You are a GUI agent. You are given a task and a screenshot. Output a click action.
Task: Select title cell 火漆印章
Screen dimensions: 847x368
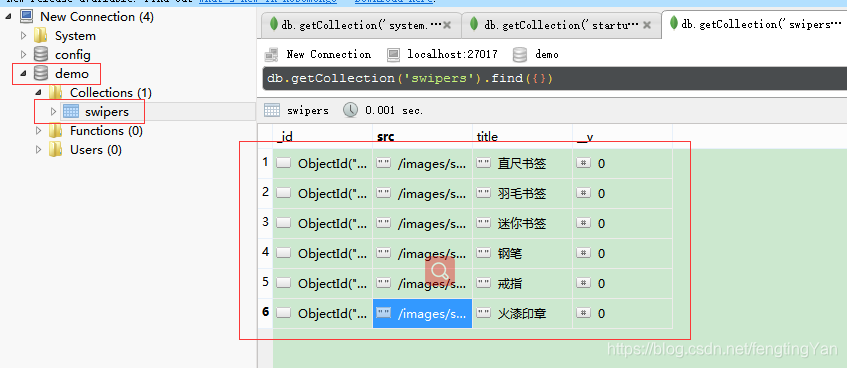tap(522, 313)
